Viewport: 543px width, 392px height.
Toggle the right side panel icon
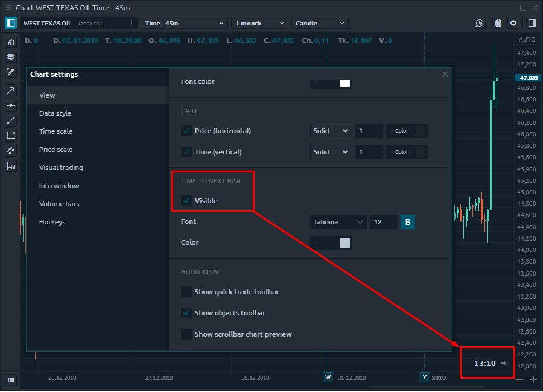click(x=532, y=23)
